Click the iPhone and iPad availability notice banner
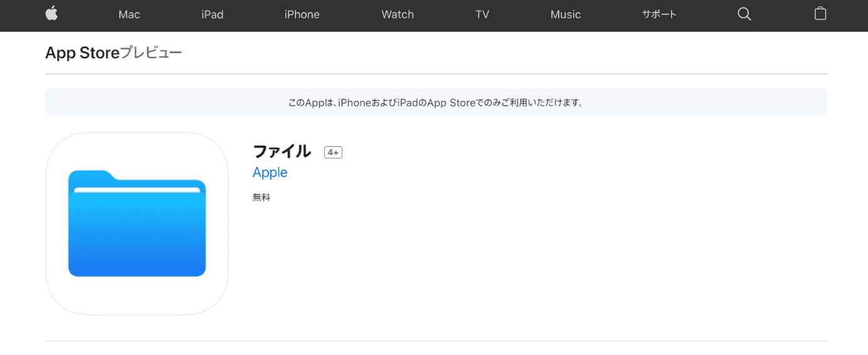Image resolution: width=868 pixels, height=355 pixels. pos(436,102)
